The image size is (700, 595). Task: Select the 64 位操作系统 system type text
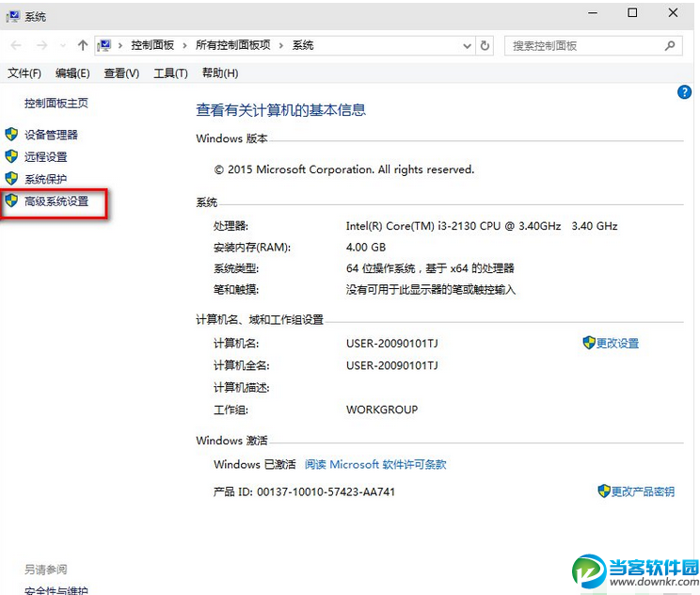tap(430, 268)
